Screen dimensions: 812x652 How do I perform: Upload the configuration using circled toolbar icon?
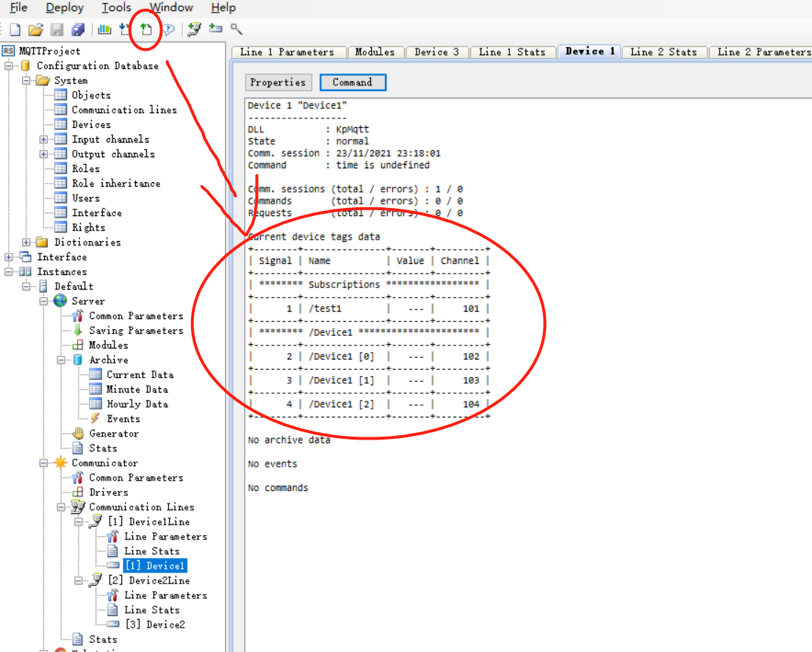(146, 29)
